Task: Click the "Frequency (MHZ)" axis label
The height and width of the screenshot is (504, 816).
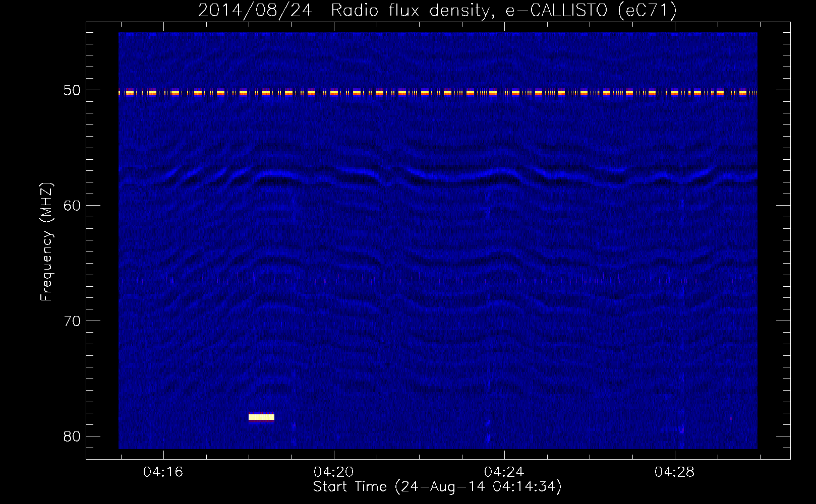Action: [x=46, y=242]
